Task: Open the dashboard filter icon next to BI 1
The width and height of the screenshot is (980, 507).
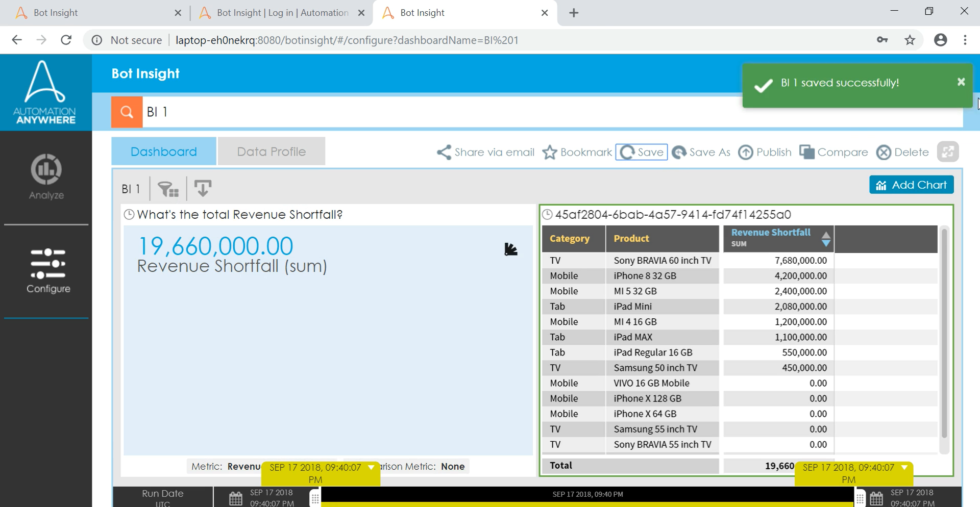Action: (168, 189)
